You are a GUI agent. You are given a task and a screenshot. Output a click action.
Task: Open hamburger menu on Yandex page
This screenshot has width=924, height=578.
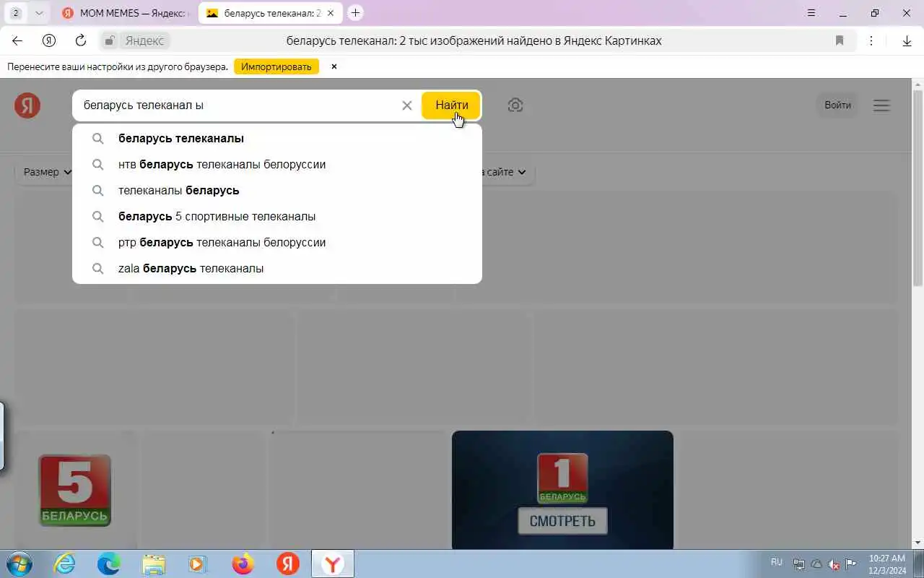[x=881, y=105]
